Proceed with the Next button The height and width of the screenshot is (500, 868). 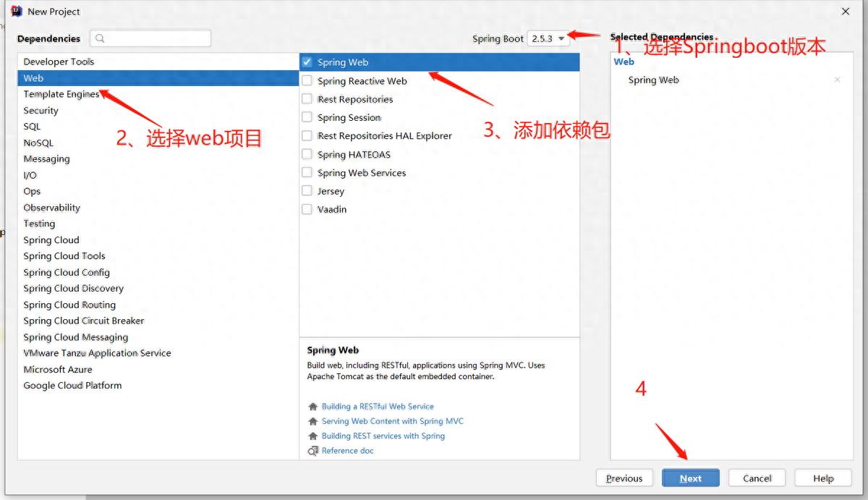690,478
